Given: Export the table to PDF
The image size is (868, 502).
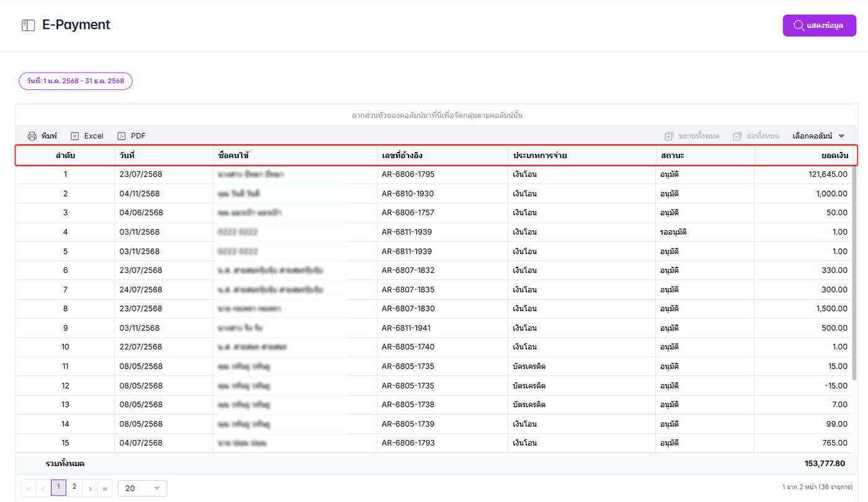Looking at the screenshot, I should [x=131, y=136].
